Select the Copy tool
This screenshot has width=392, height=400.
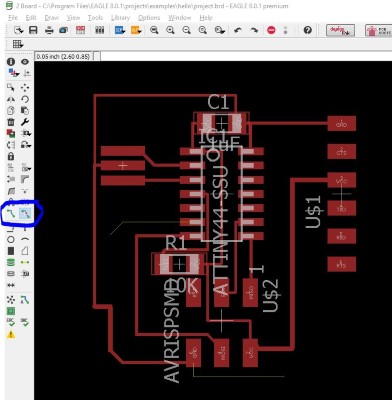[x=11, y=110]
